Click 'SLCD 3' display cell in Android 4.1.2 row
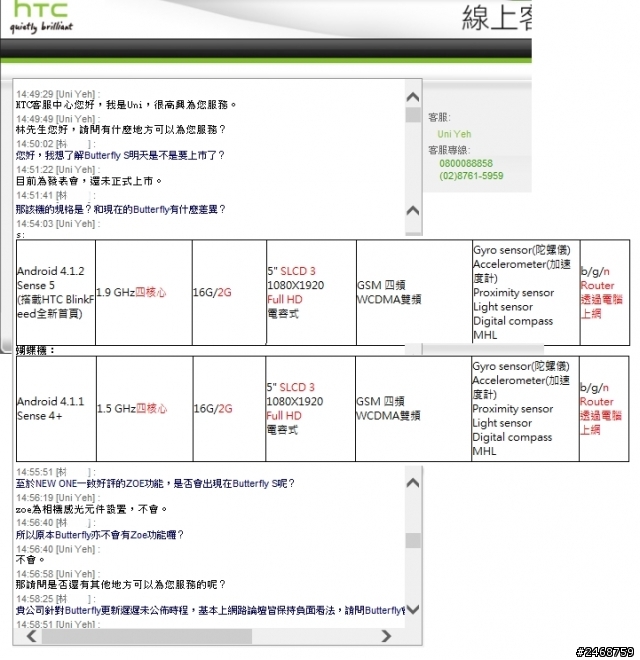Image resolution: width=640 pixels, height=660 pixels. point(312,293)
